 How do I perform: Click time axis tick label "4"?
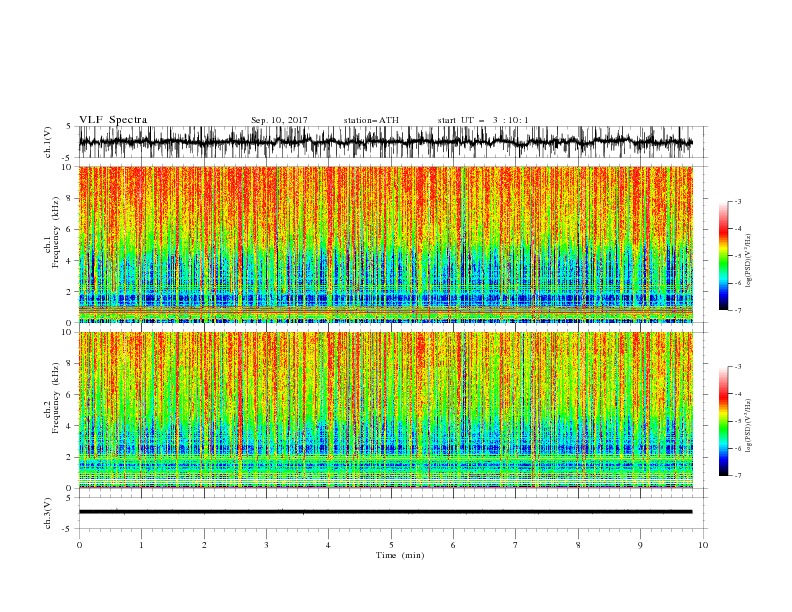pyautogui.click(x=328, y=545)
